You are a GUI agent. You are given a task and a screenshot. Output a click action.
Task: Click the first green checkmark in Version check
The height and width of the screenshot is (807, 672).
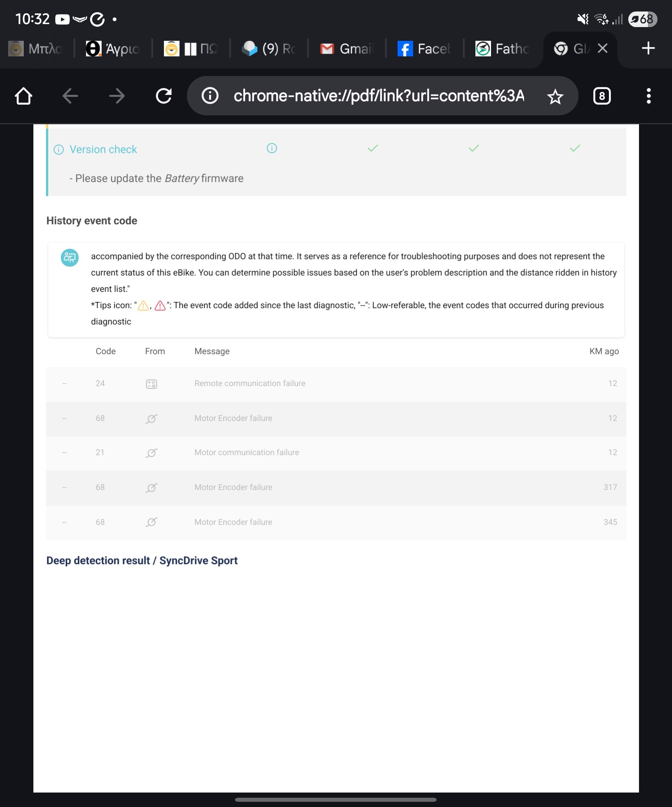[x=373, y=148]
